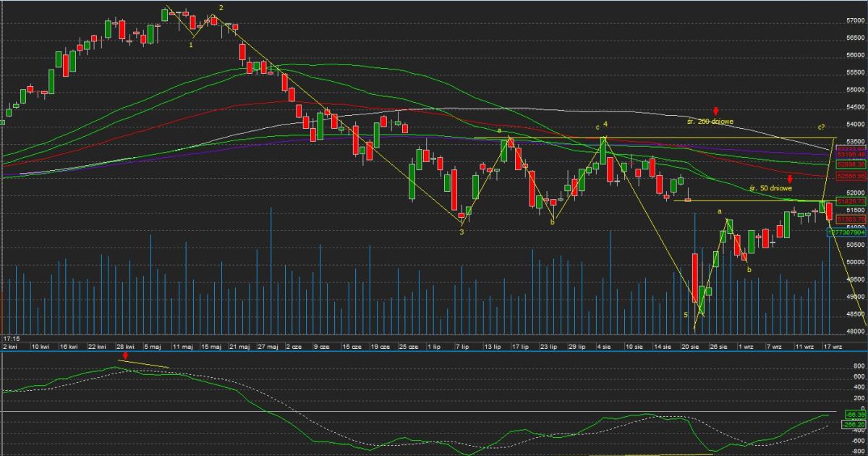Screen dimensions: 868x456
Task: Click the red arrow above 'śr. 200 dniowe'
Action: click(715, 111)
